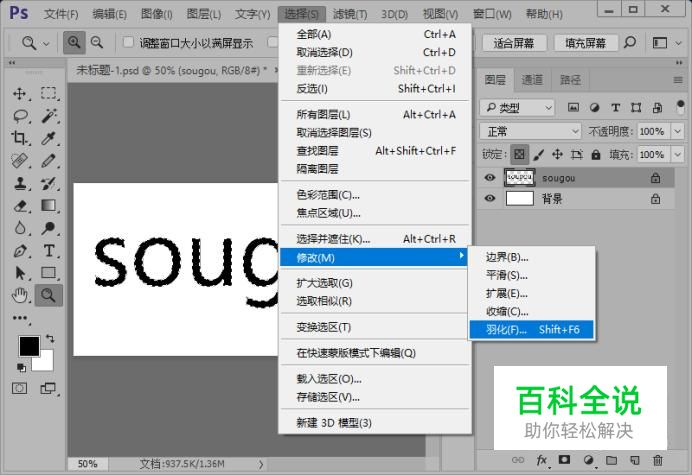Screen dimensions: 692x475
Task: Hide the sougou layer
Action: [x=489, y=177]
